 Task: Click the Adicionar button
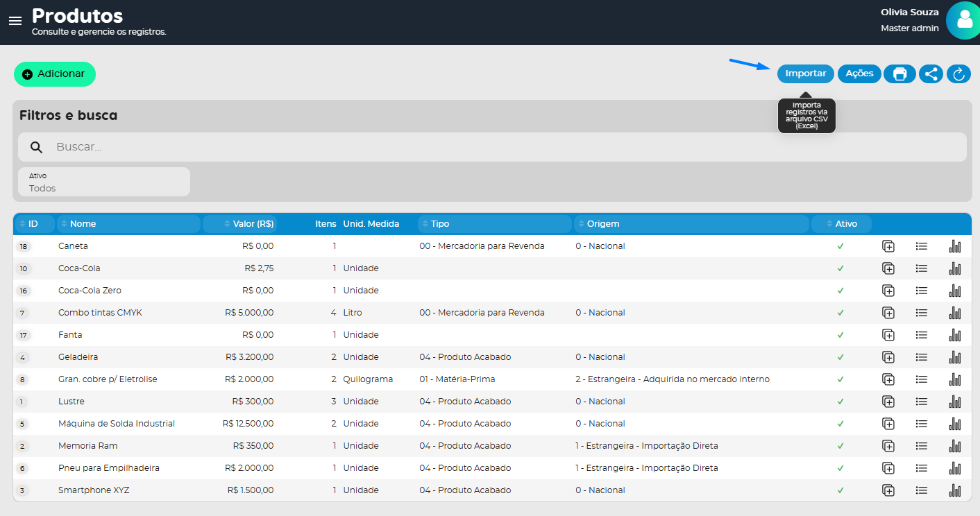click(55, 74)
